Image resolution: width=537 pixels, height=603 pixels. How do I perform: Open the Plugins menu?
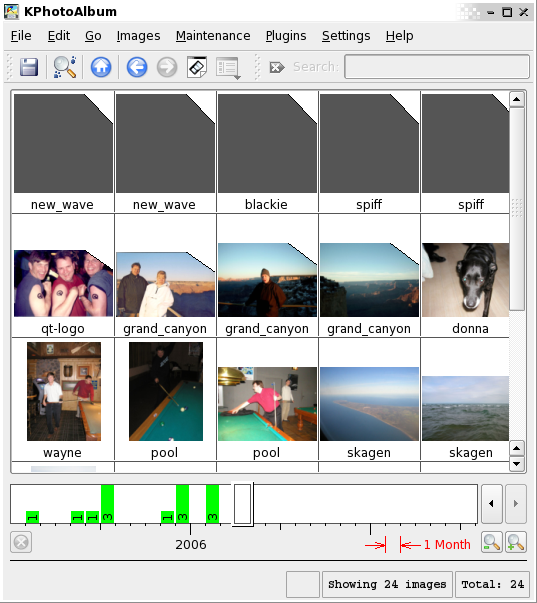[286, 36]
